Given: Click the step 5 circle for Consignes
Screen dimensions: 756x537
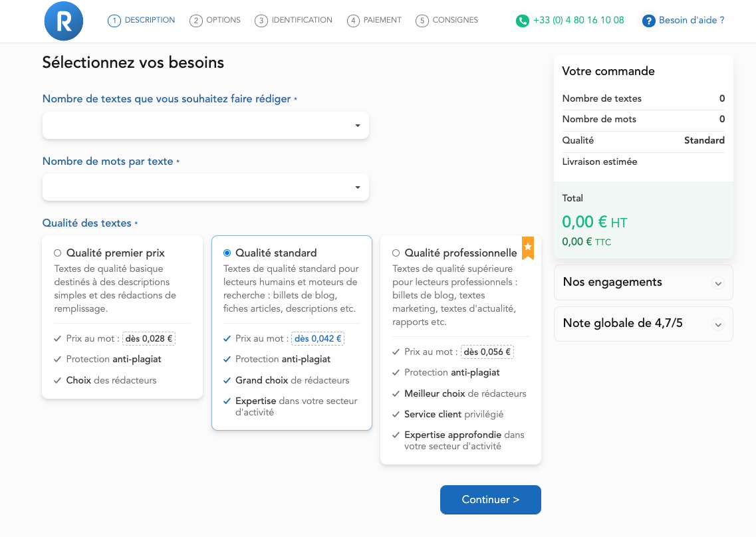Looking at the screenshot, I should click(422, 21).
